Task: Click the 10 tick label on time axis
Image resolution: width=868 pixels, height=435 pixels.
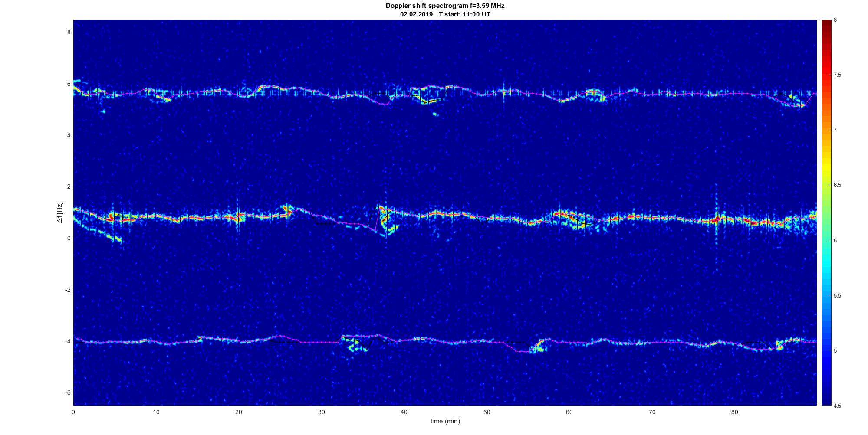Action: tap(156, 412)
